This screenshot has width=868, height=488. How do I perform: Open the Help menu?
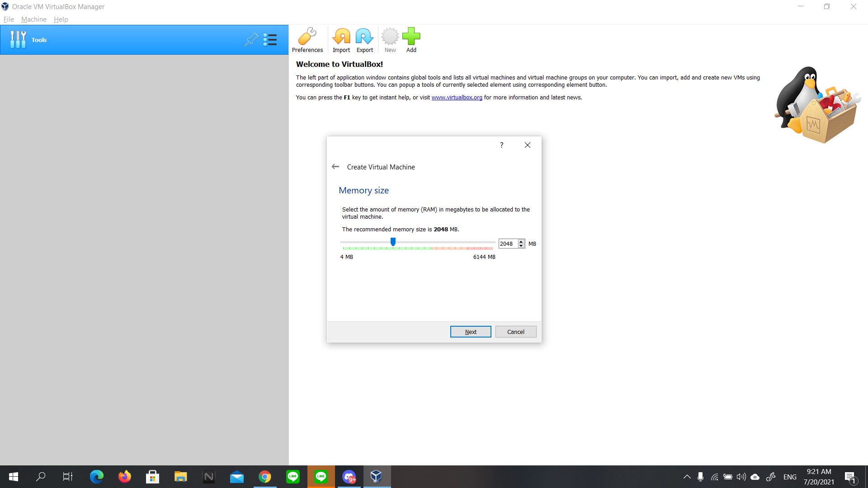pyautogui.click(x=61, y=19)
